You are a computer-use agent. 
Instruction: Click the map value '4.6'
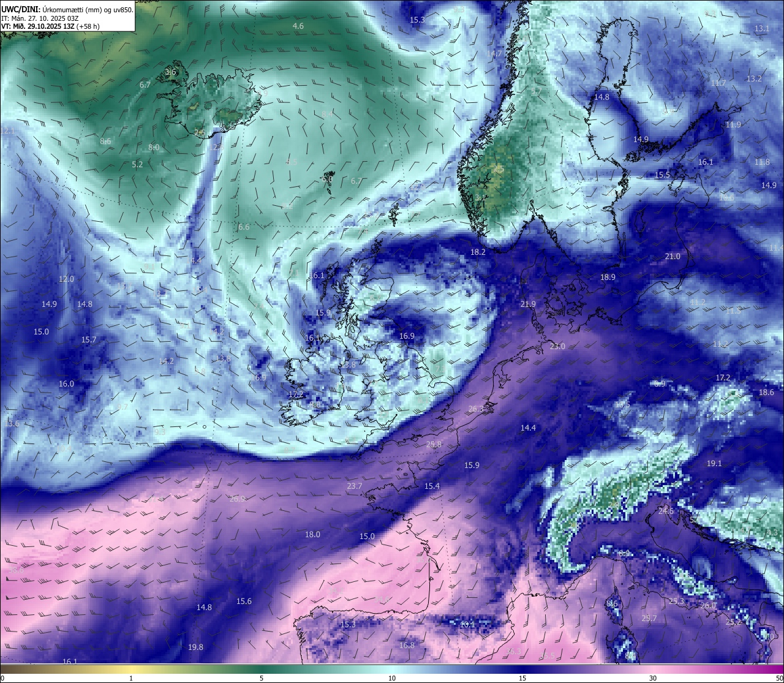pos(298,26)
